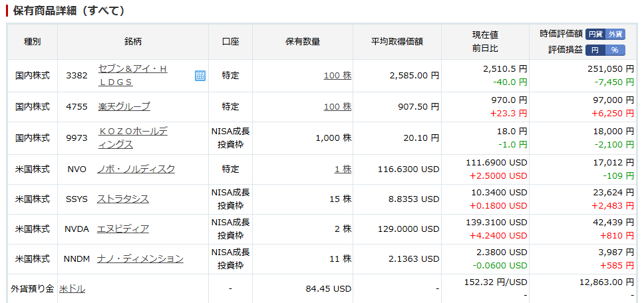The width and height of the screenshot is (644, 303).
Task: Click 銘柄 column header
Action: coord(132,41)
